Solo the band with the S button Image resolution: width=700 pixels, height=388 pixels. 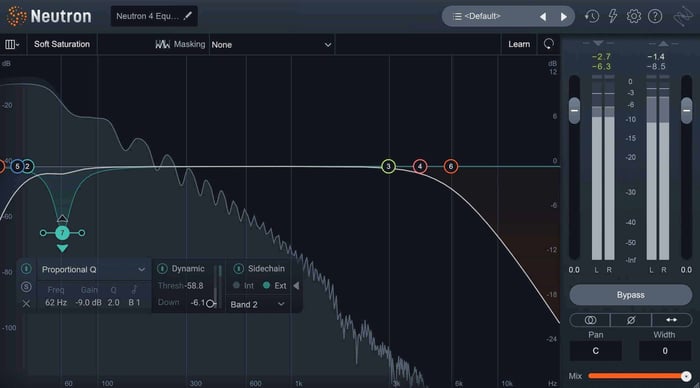[x=26, y=287]
